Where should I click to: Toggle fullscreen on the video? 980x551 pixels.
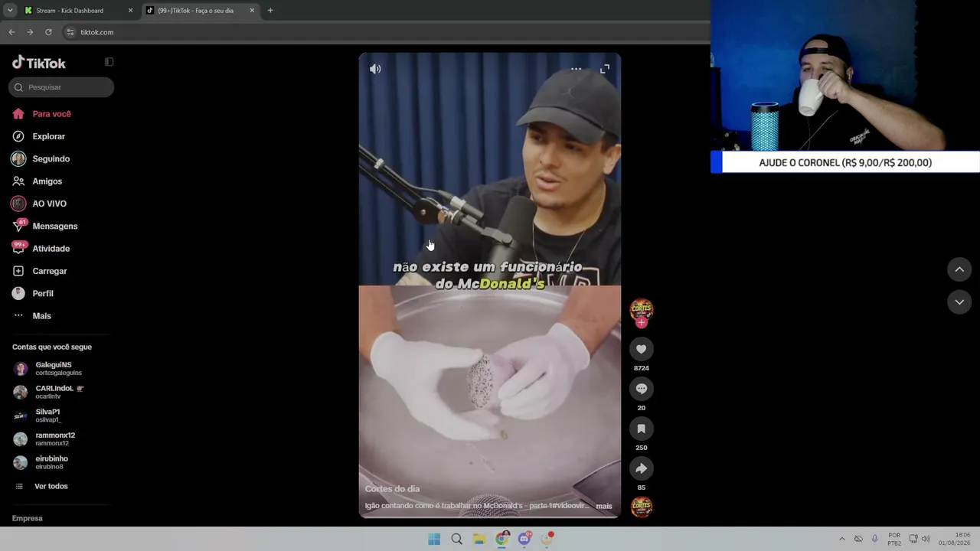coord(605,69)
